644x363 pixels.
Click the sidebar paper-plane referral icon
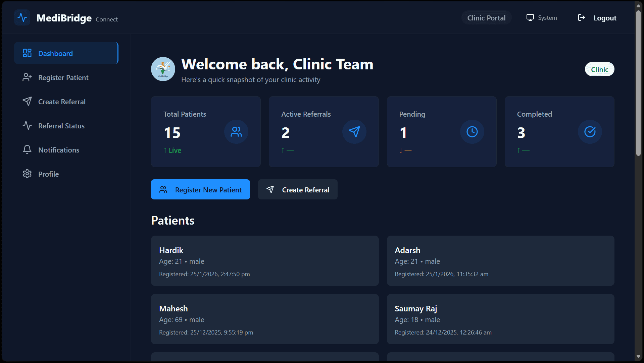27,101
